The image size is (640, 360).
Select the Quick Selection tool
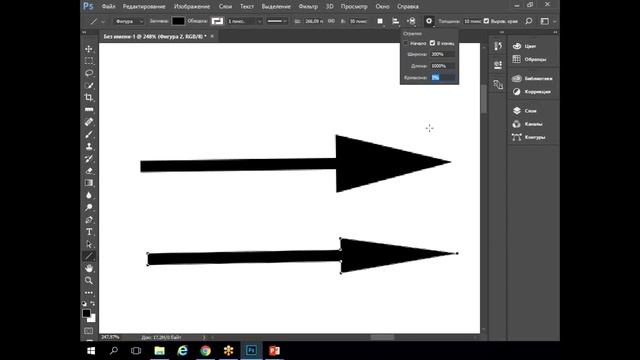pyautogui.click(x=89, y=85)
